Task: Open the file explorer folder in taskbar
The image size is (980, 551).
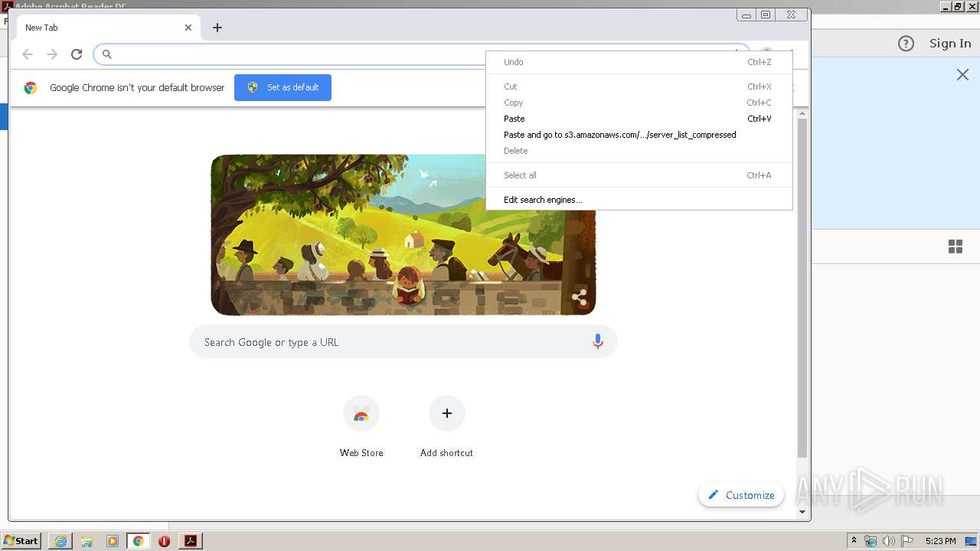Action: tap(87, 541)
